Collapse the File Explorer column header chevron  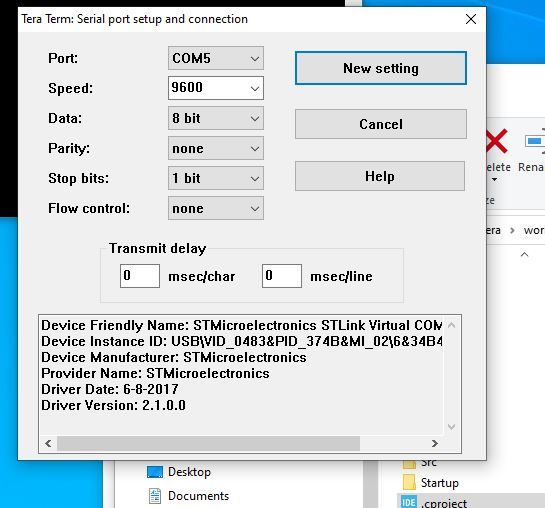pos(524,254)
